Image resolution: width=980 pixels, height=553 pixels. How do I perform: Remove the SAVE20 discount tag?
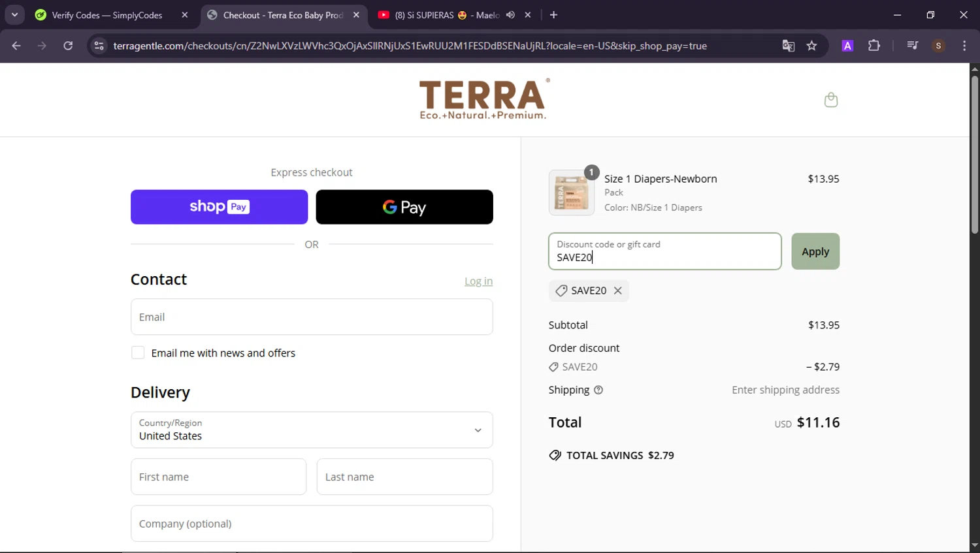pyautogui.click(x=618, y=291)
